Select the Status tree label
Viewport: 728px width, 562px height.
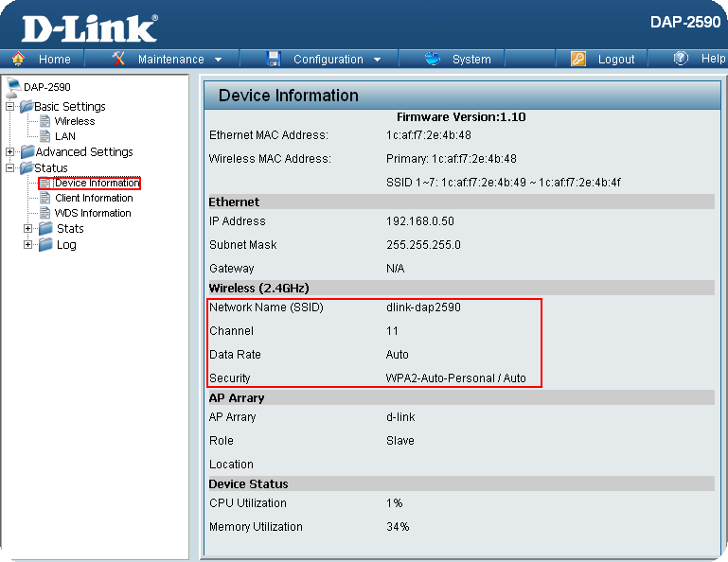pos(51,167)
